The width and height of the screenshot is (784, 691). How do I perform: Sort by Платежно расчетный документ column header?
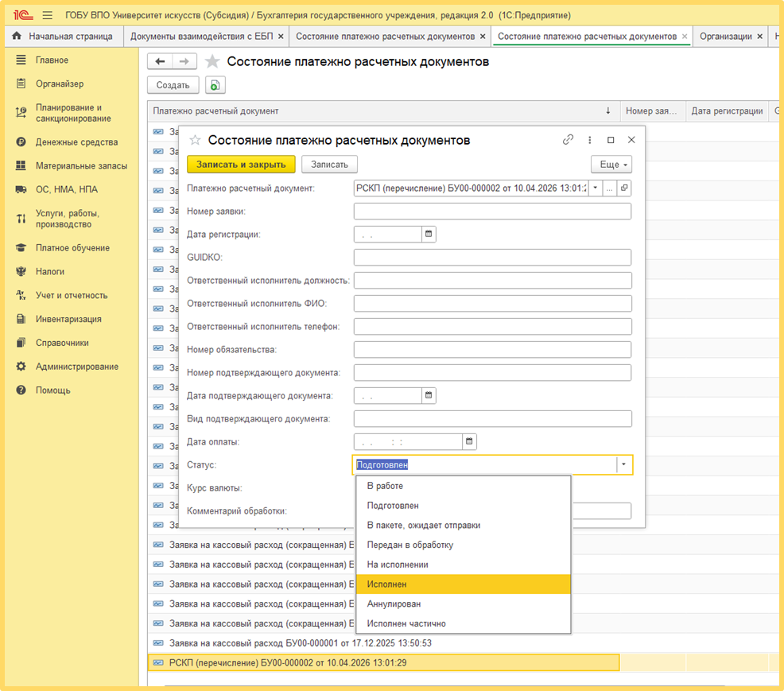coord(383,111)
